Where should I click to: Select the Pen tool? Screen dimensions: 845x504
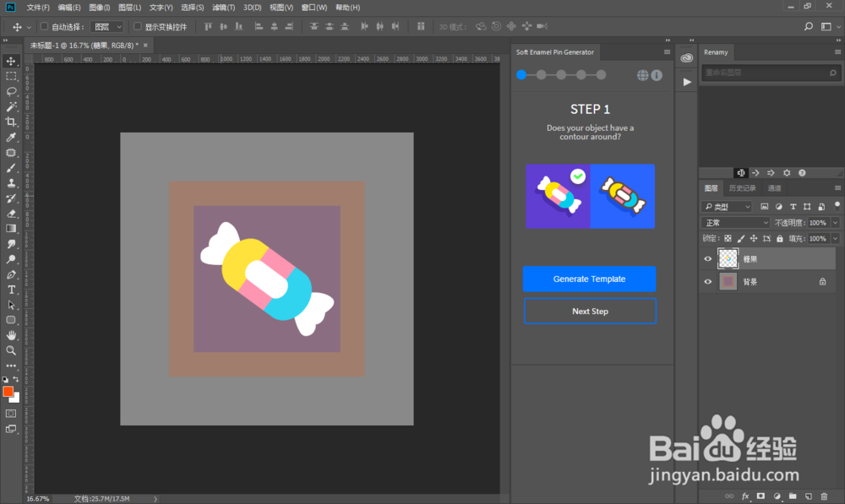click(x=11, y=274)
